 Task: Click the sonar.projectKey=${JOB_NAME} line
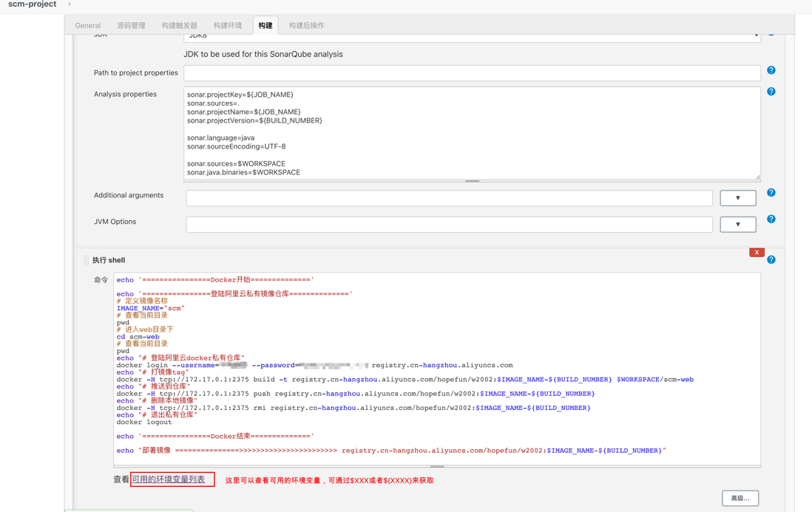click(x=240, y=95)
